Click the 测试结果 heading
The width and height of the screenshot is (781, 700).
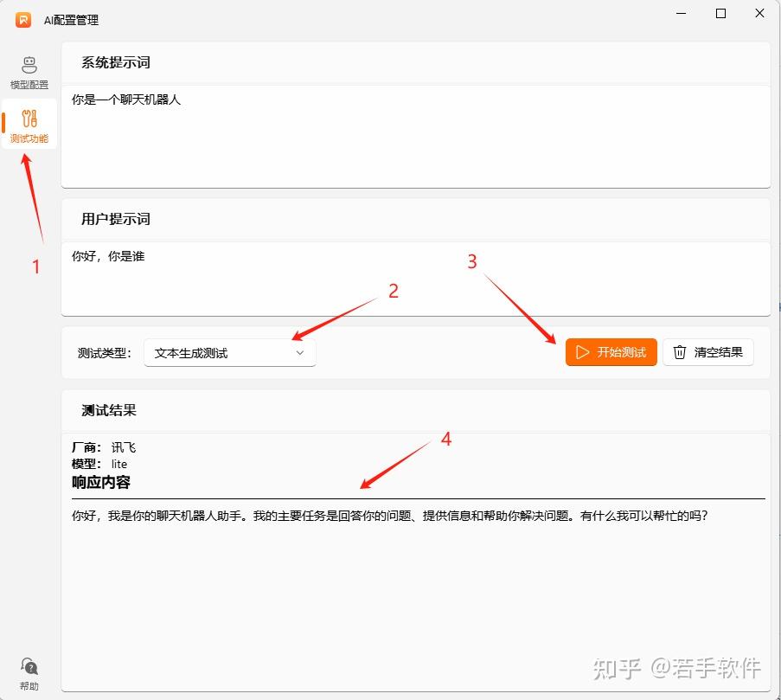coord(109,410)
